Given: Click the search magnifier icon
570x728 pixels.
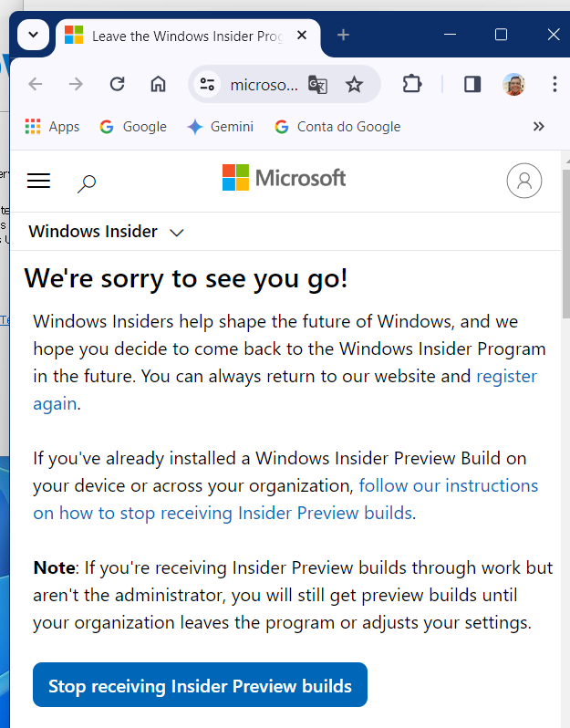Looking at the screenshot, I should 87,183.
